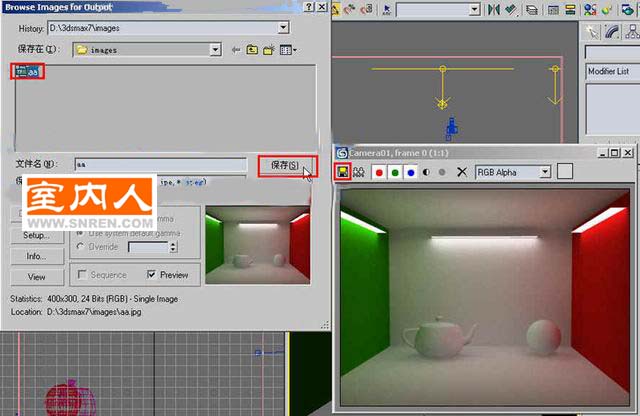640x416 pixels.
Task: Open the Layer Manager icon in toolbar
Action: click(x=532, y=10)
